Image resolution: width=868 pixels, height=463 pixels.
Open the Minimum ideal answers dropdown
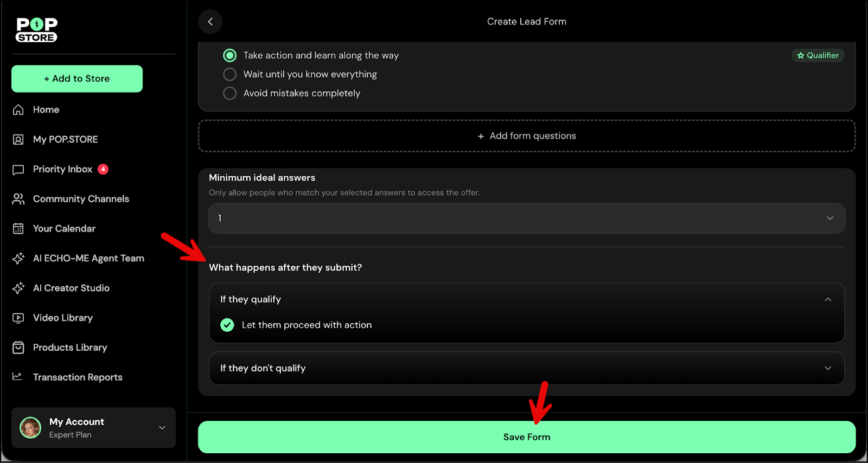click(526, 218)
